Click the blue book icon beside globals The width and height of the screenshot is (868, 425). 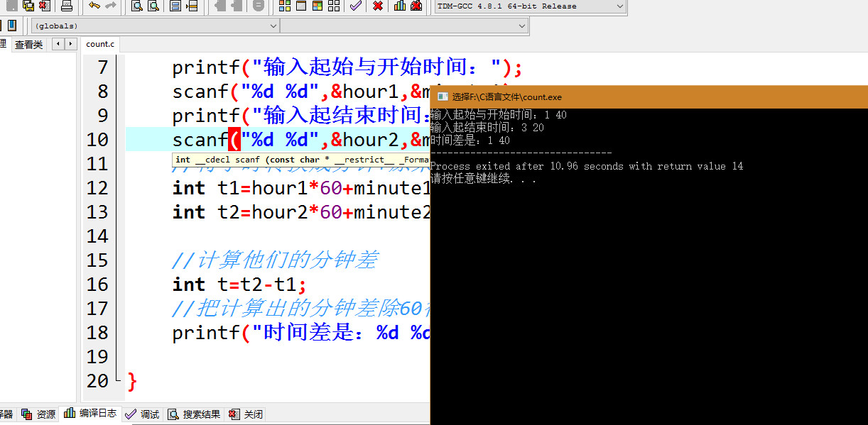coord(11,26)
